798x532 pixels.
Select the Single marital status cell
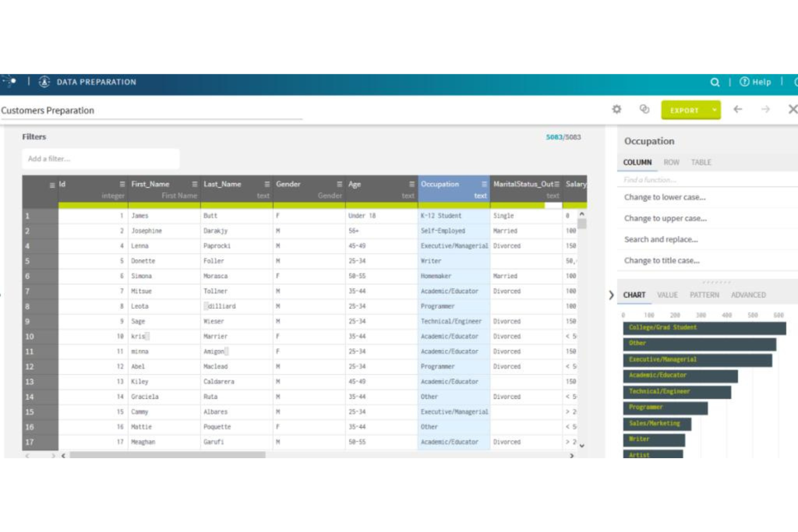526,216
